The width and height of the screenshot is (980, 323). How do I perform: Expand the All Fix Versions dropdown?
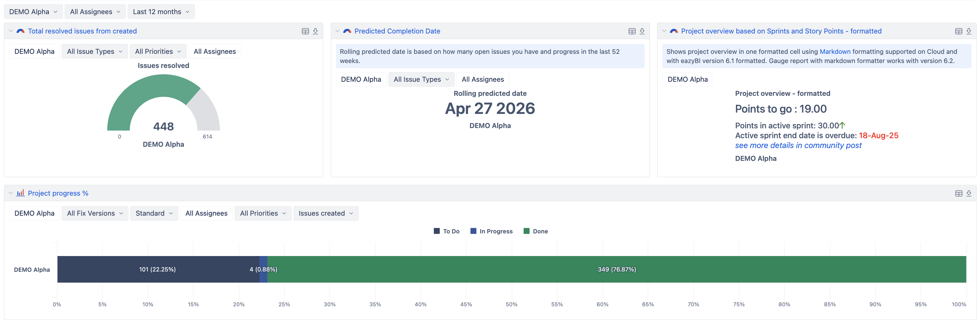click(x=95, y=213)
